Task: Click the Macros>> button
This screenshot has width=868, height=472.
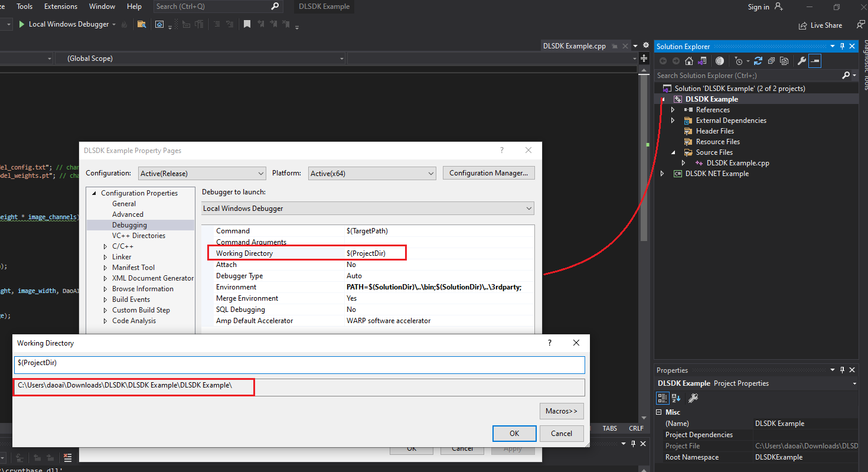Action: [562, 411]
